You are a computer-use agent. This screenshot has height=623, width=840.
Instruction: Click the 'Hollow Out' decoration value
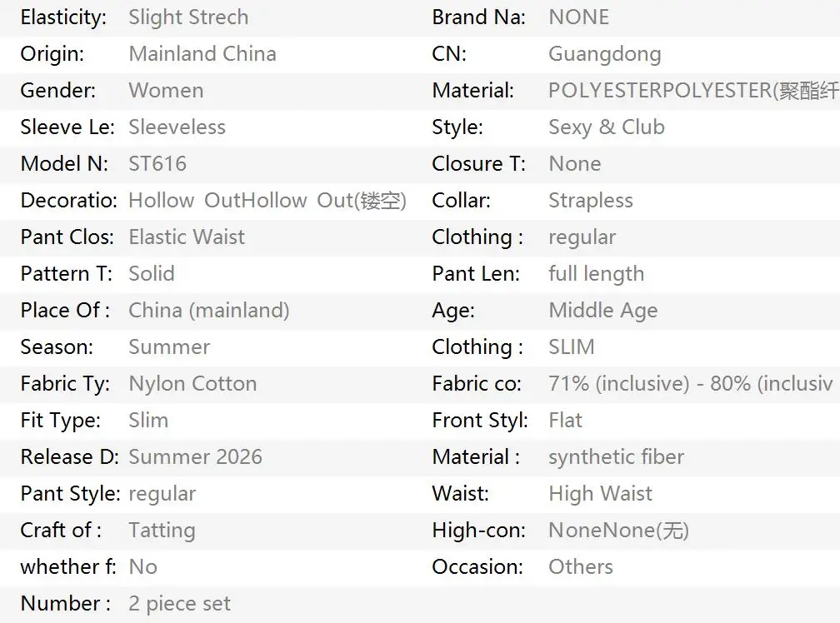pyautogui.click(x=267, y=201)
